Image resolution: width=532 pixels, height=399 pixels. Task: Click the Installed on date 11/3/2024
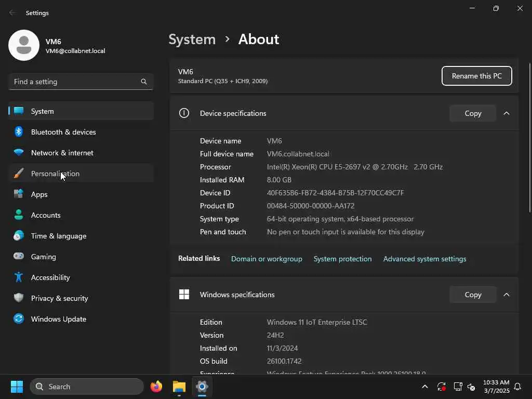point(282,348)
